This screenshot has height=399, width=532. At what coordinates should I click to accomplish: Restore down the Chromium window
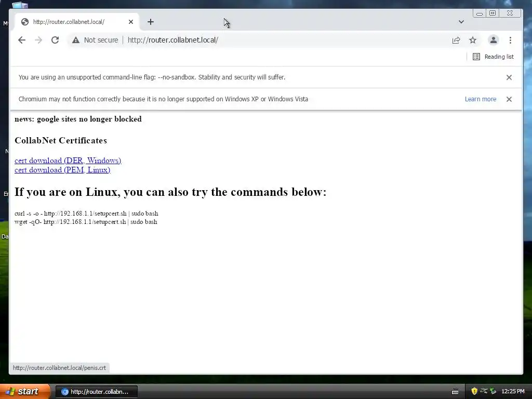pyautogui.click(x=493, y=13)
